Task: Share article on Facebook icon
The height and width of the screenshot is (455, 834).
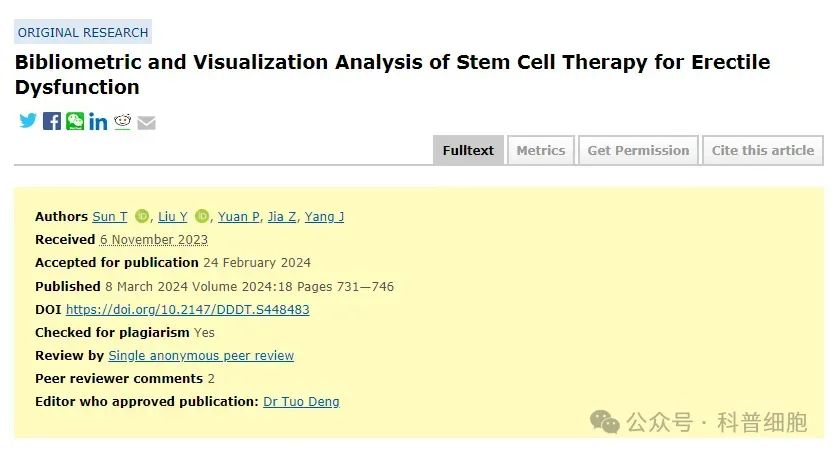Action: [52, 121]
